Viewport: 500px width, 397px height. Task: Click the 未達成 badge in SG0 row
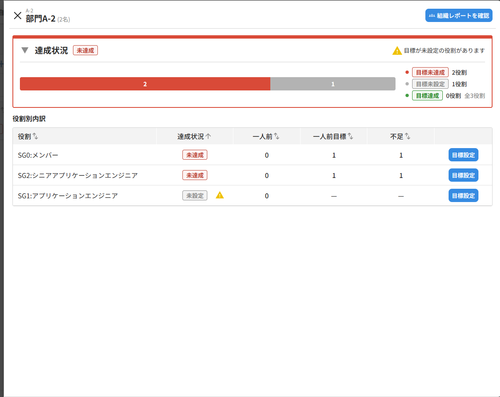(x=195, y=155)
